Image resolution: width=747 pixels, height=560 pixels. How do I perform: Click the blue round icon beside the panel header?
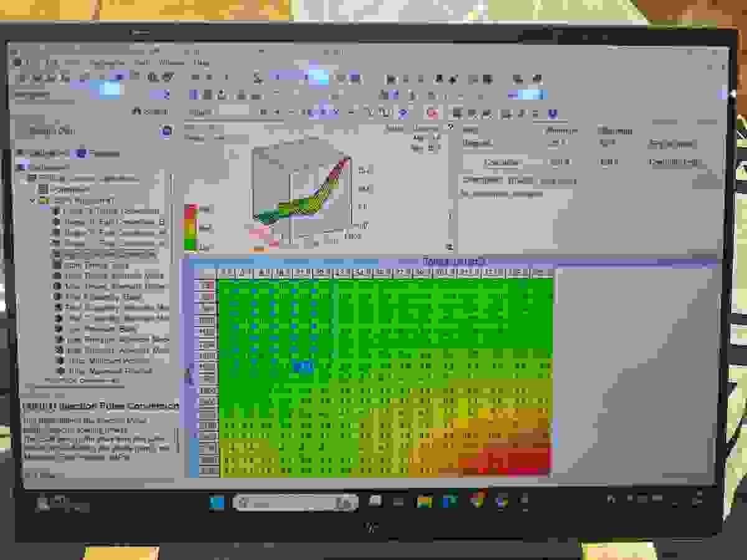point(166,131)
